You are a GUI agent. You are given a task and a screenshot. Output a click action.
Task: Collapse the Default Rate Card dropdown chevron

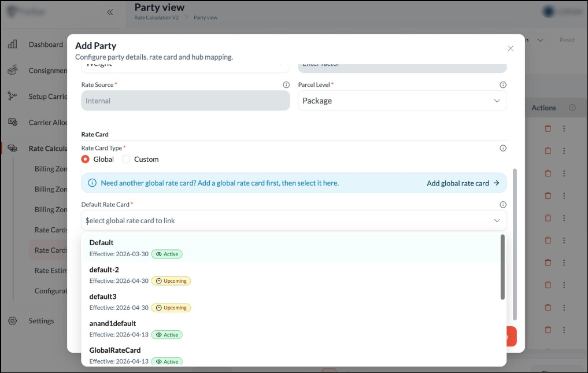pyautogui.click(x=497, y=220)
